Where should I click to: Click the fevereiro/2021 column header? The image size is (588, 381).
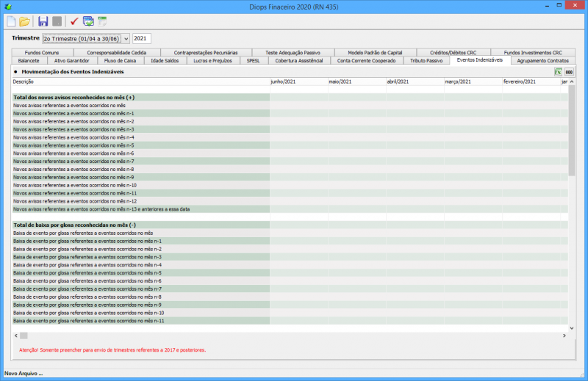click(531, 81)
